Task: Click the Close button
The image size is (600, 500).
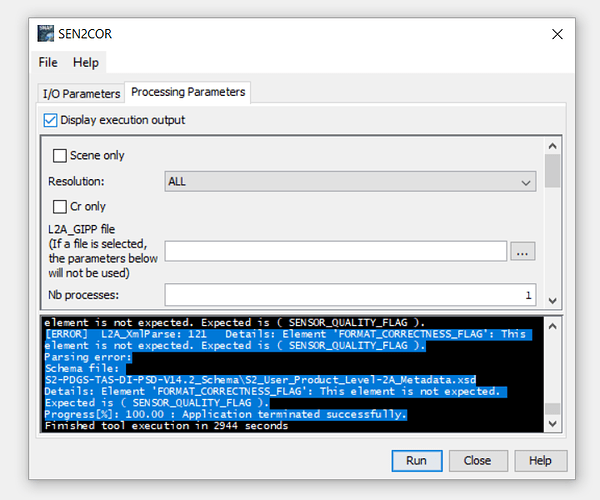Action: pyautogui.click(x=478, y=461)
